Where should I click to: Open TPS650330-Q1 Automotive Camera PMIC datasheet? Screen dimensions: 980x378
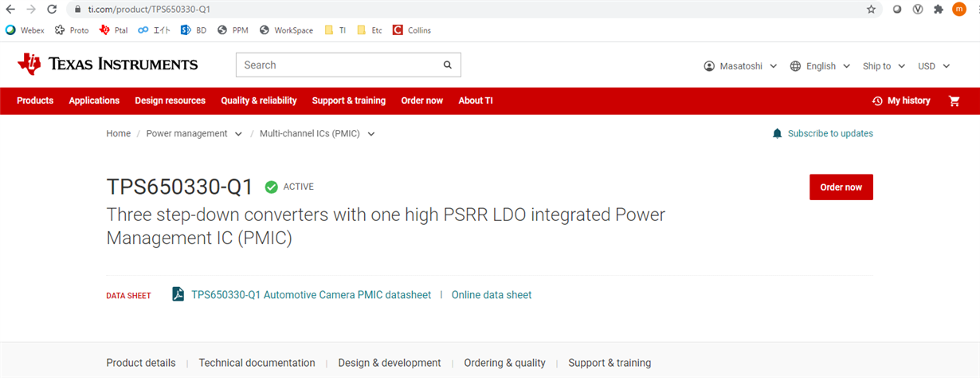tap(311, 295)
